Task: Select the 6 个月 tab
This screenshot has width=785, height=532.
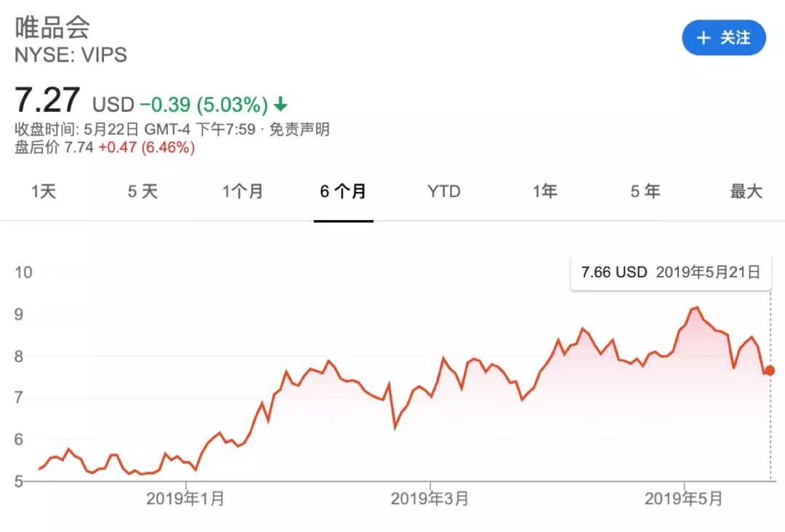Action: click(343, 192)
